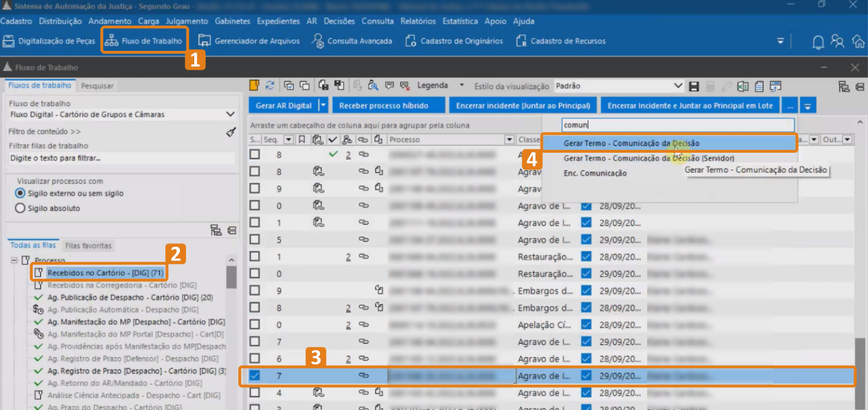Image resolution: width=868 pixels, height=410 pixels.
Task: Toggle blue checkbox in selected Agravo row
Action: pos(586,376)
